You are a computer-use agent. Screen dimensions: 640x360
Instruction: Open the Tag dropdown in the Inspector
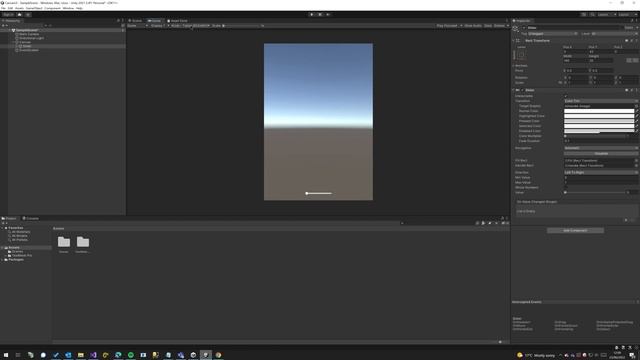click(553, 34)
